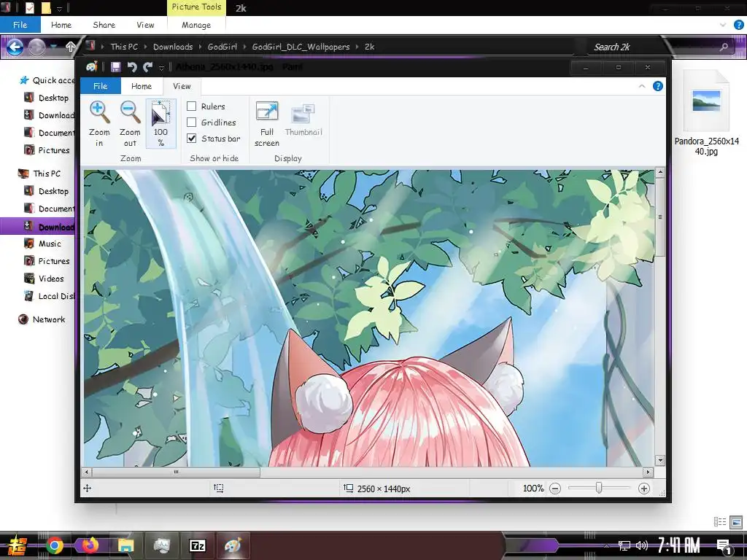Click the Search 2k input field
The height and width of the screenshot is (560, 747).
(x=653, y=47)
